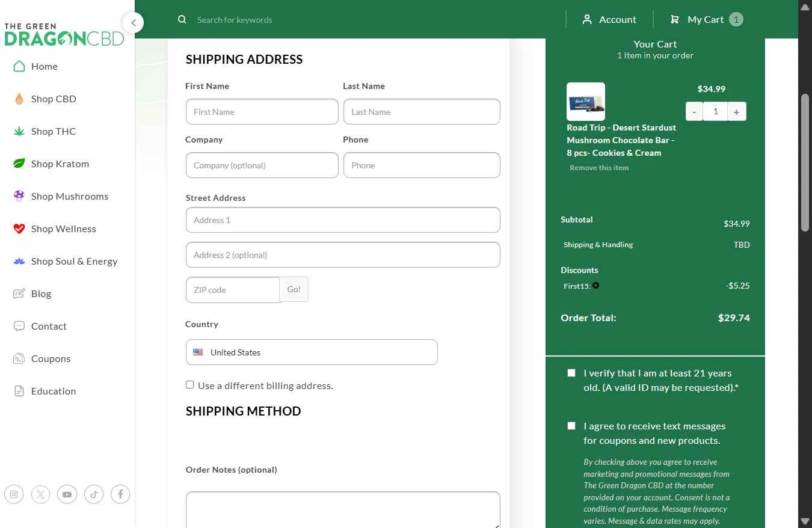Click the Blog pencil icon

[x=19, y=293]
